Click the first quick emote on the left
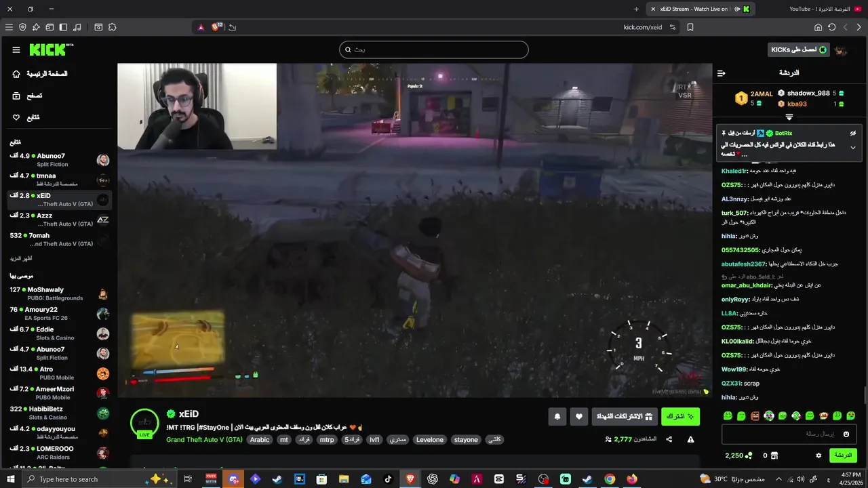The width and height of the screenshot is (868, 488). click(728, 415)
